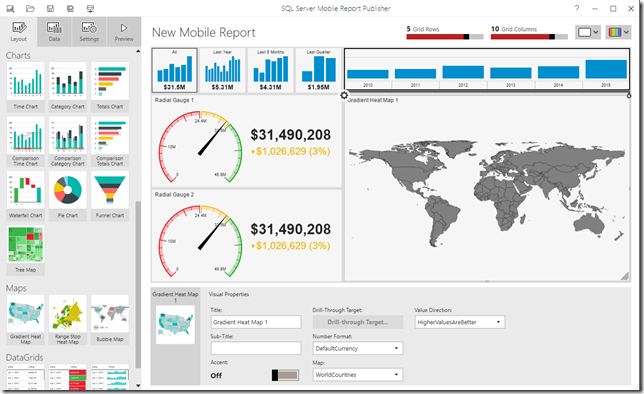Screen dimensions: 644x394
Task: Pick the simple DataGrid thumbnail
Action: (x=25, y=376)
